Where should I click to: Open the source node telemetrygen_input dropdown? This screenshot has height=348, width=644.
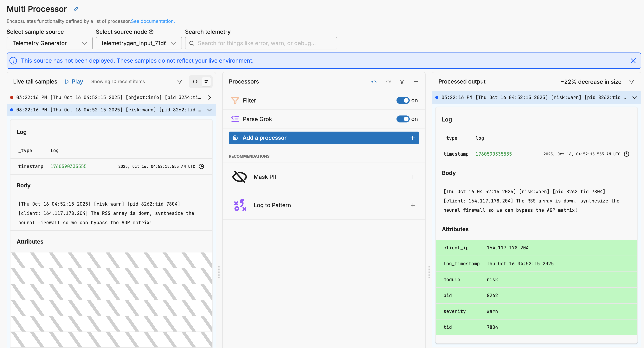(x=138, y=43)
